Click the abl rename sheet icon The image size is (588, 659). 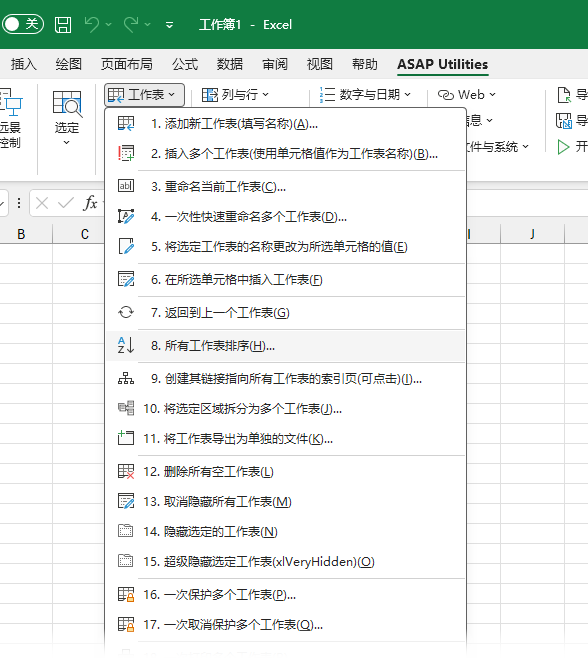click(126, 186)
